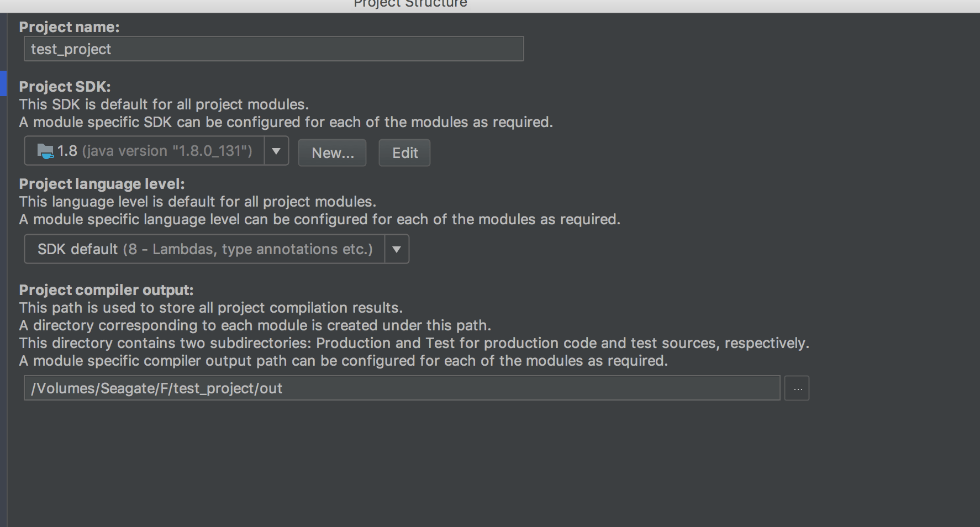Click the Project Structure window title
The image size is (980, 527).
[x=410, y=4]
